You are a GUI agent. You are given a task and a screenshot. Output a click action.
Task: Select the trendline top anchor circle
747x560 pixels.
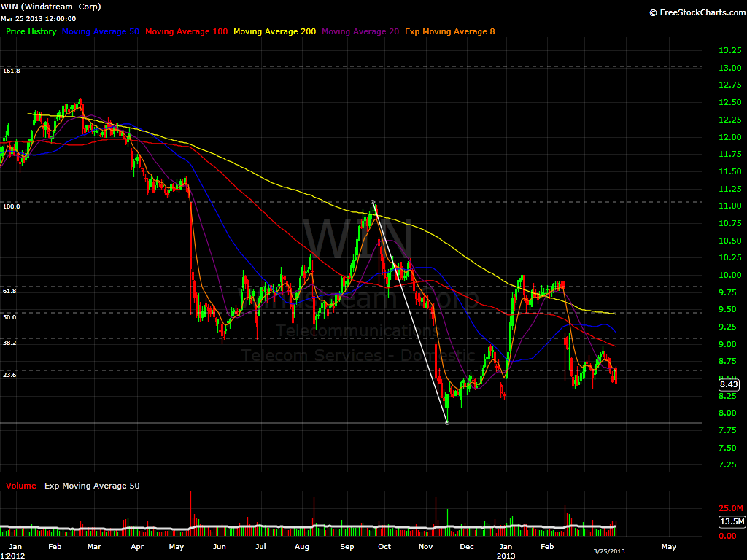pos(373,202)
